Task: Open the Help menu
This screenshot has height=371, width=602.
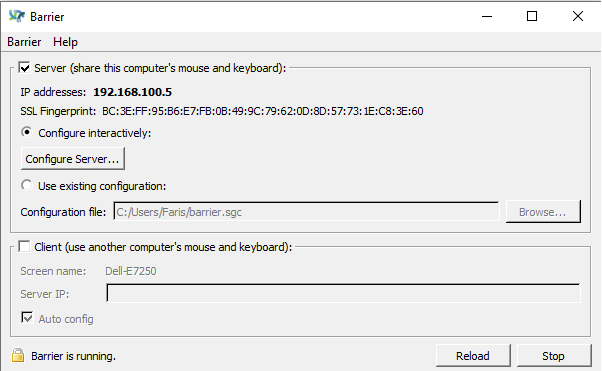Action: [65, 42]
